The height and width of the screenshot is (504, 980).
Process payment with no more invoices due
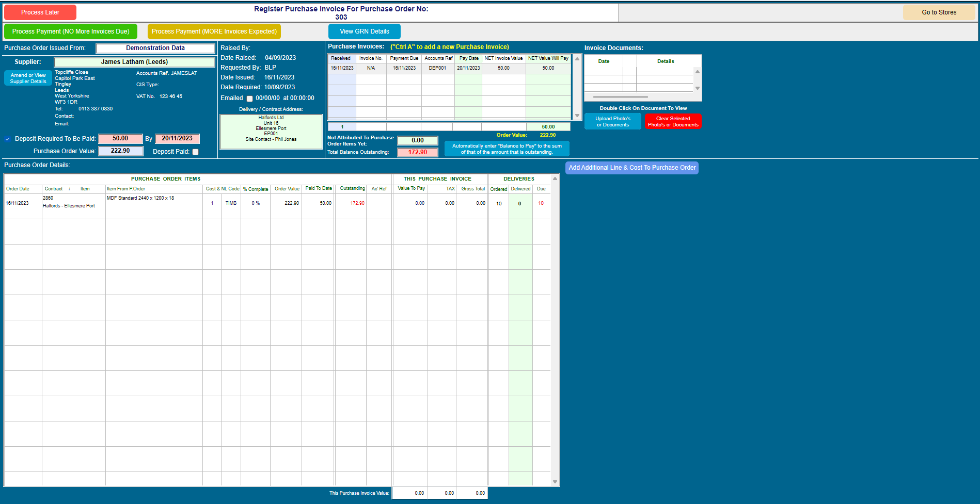(71, 31)
